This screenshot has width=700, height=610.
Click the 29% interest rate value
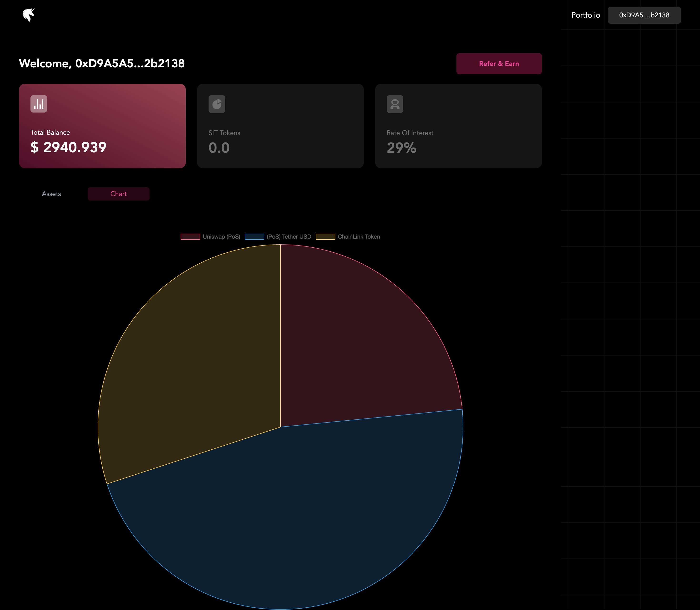coord(402,148)
